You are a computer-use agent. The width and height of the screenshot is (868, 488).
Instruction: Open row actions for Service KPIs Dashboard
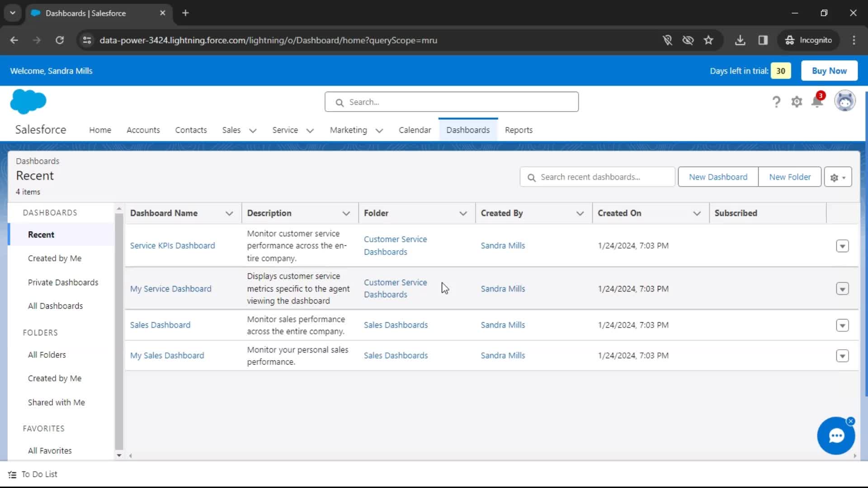click(842, 246)
